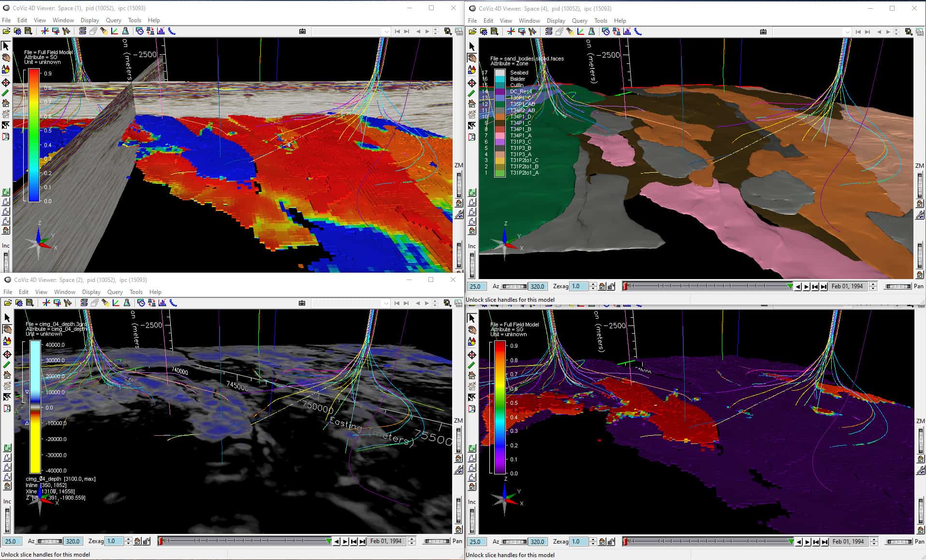
Task: Click play forward button on Space (4) timeline
Action: pyautogui.click(x=806, y=286)
